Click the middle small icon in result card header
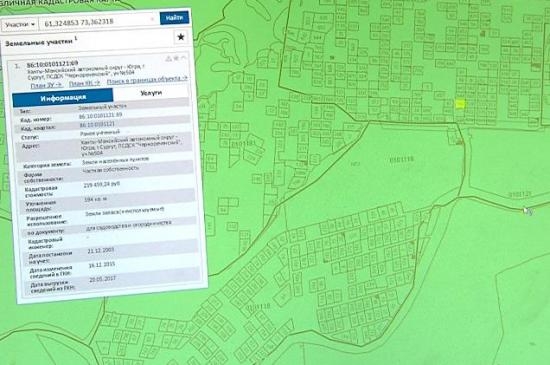Viewport: 550px width, 365px height. coord(176,58)
